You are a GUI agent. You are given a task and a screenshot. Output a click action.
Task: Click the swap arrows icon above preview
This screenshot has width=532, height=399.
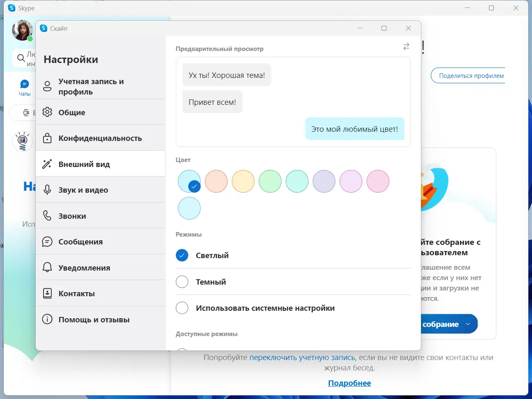tap(406, 46)
